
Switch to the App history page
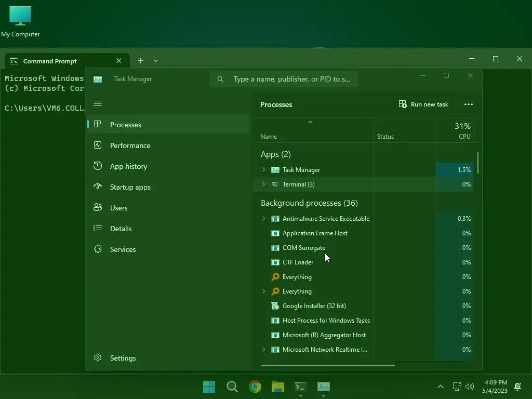point(169,166)
